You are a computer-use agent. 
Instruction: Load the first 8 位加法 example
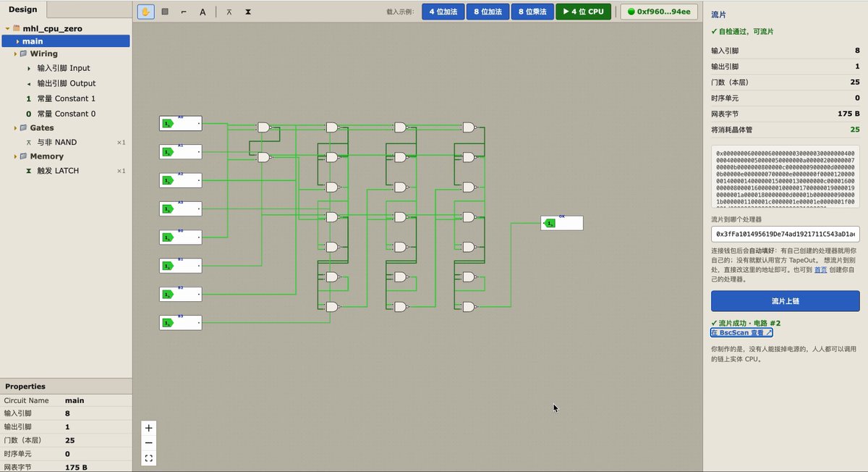click(x=488, y=12)
